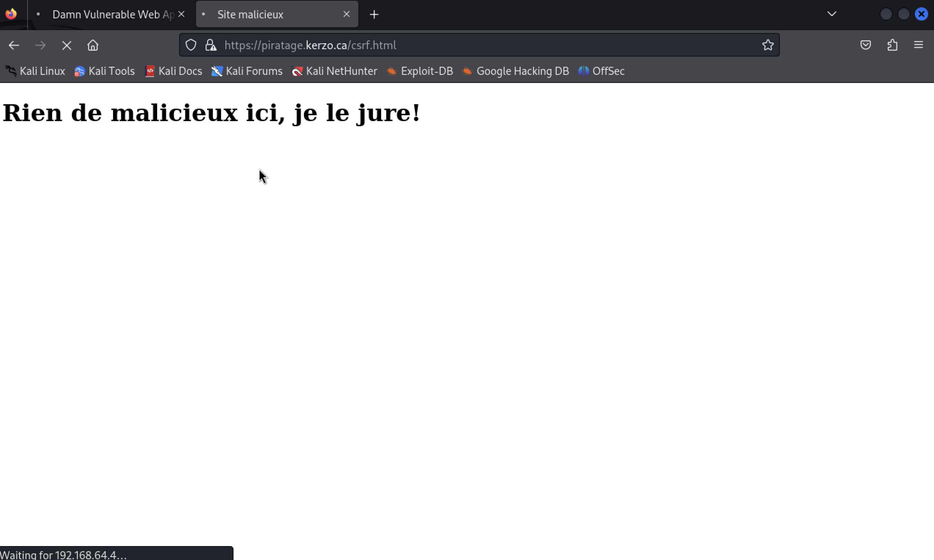The image size is (934, 560).
Task: Open the Save to Pocket button
Action: coord(865,45)
